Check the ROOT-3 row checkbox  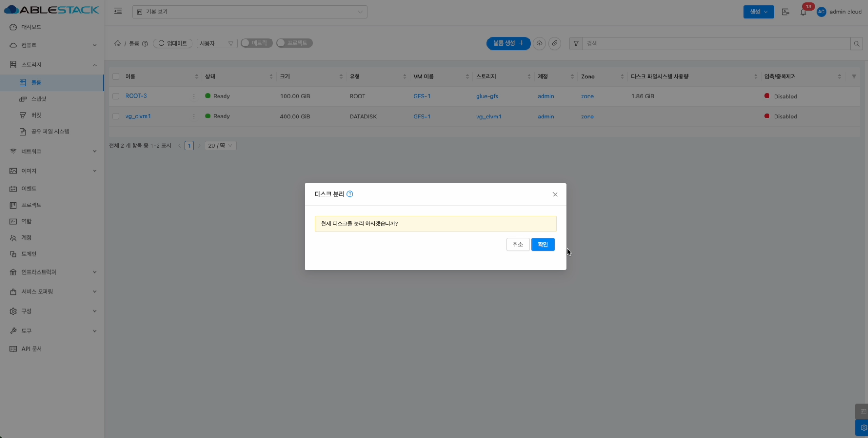coord(116,96)
